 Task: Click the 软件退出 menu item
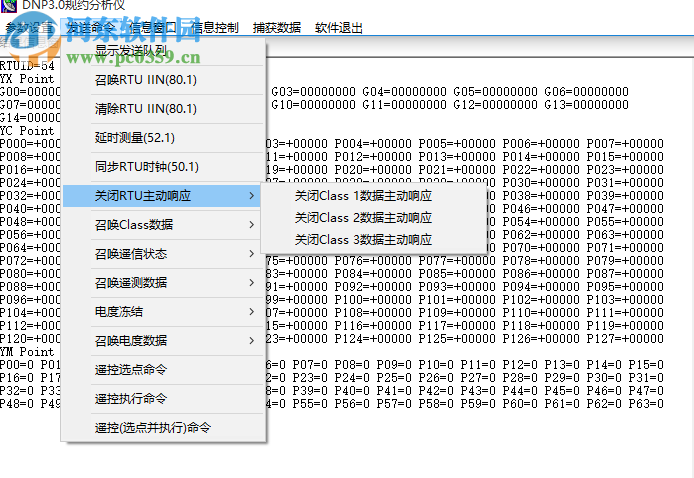tap(339, 28)
